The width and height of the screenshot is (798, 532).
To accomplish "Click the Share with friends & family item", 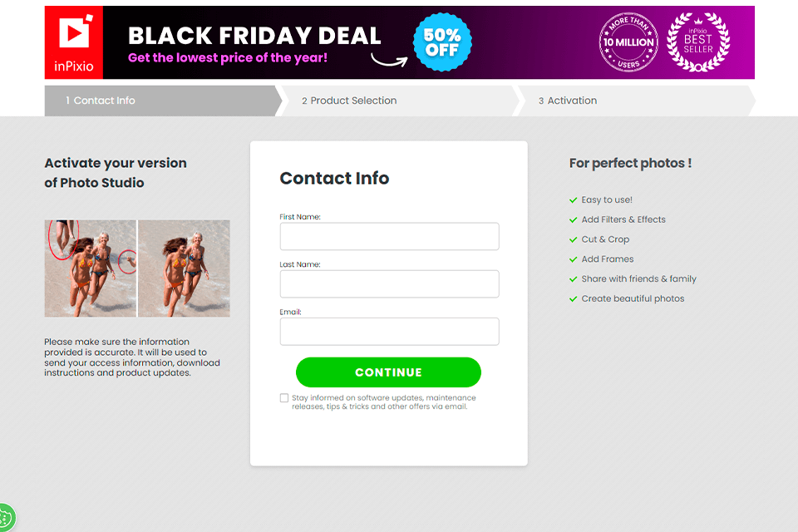I will [x=638, y=279].
